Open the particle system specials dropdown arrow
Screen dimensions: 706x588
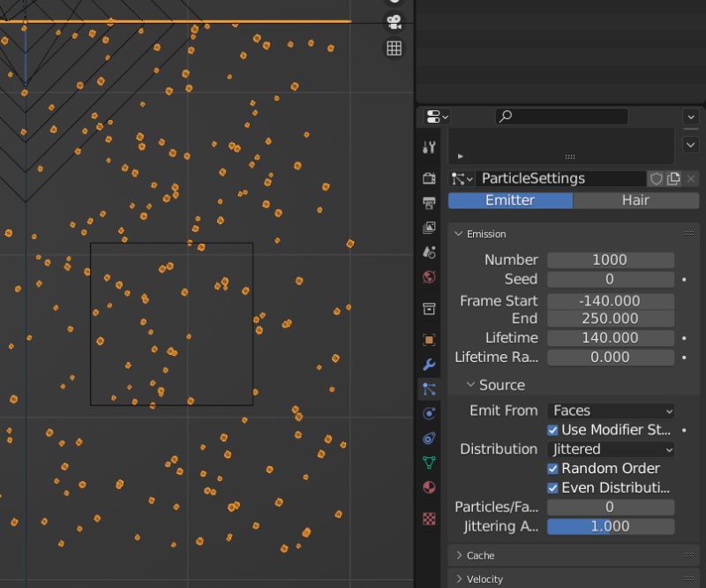click(691, 145)
